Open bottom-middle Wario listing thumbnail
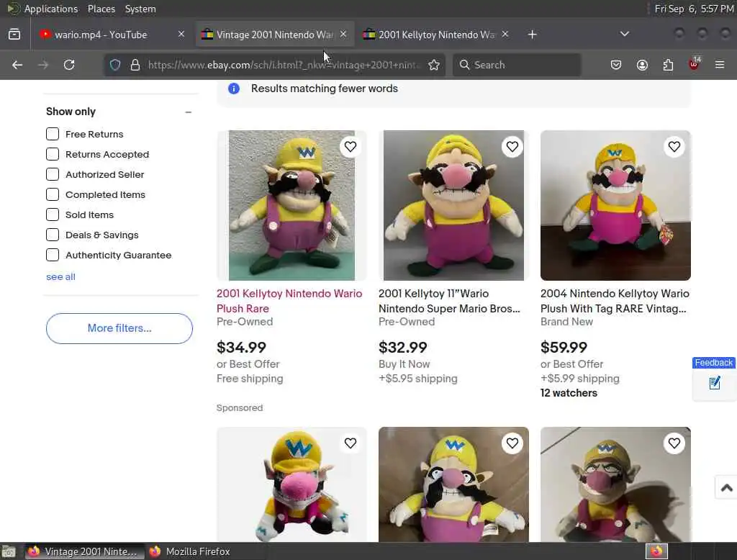737x560 pixels. [x=453, y=484]
